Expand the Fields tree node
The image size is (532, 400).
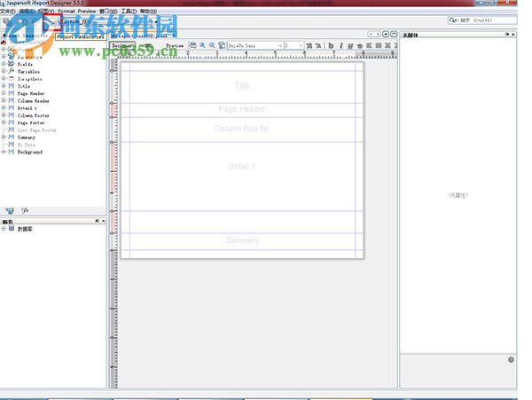(4, 64)
